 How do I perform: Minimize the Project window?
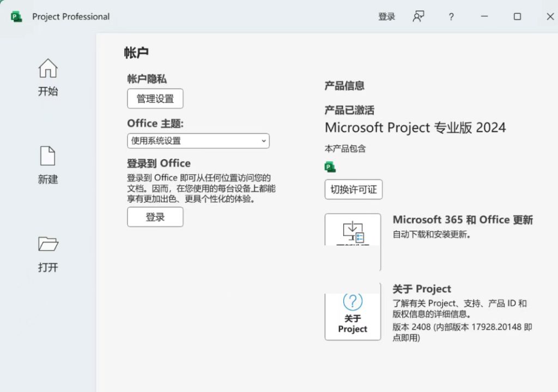[484, 16]
